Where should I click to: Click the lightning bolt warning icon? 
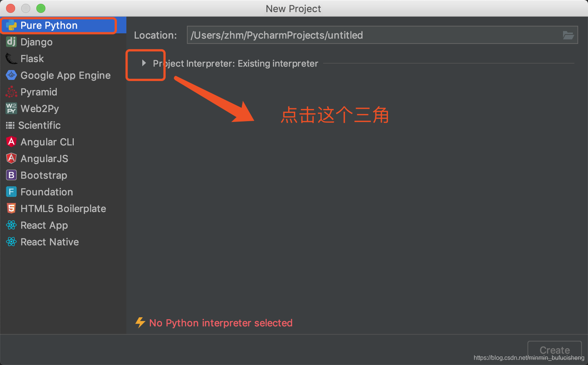tap(140, 323)
